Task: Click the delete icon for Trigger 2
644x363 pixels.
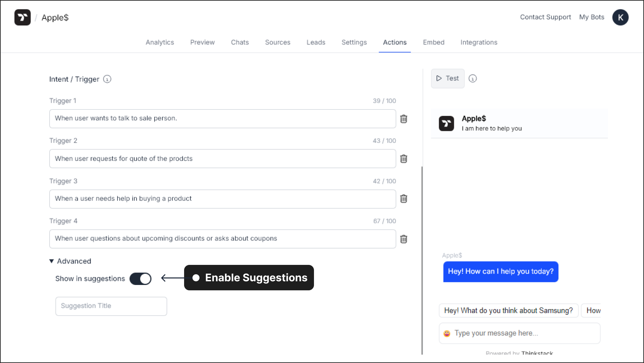Action: [x=404, y=158]
